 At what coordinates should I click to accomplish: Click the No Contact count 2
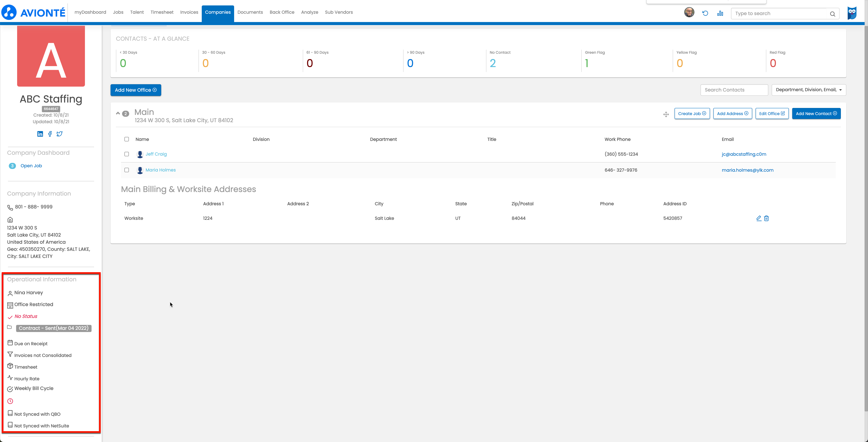[493, 63]
